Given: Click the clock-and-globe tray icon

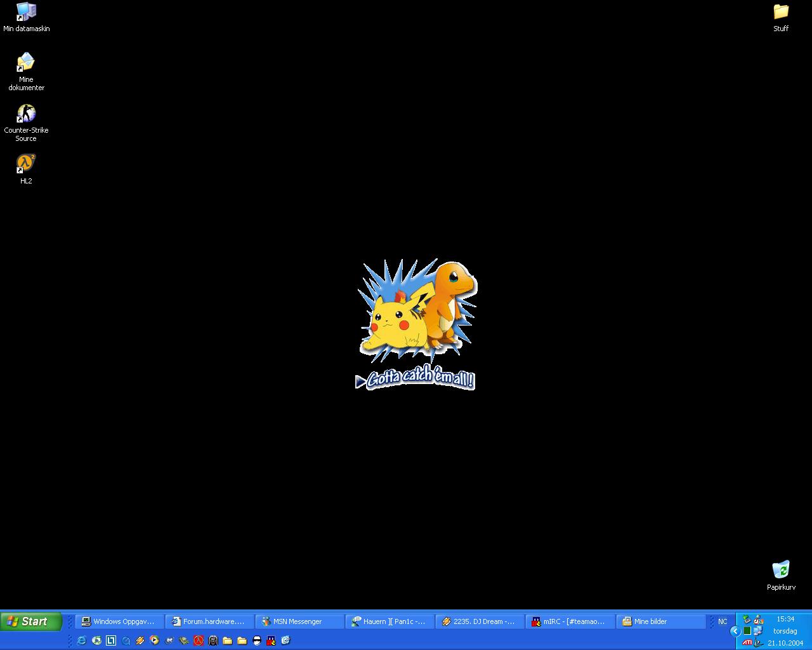Looking at the screenshot, I should coord(758,620).
